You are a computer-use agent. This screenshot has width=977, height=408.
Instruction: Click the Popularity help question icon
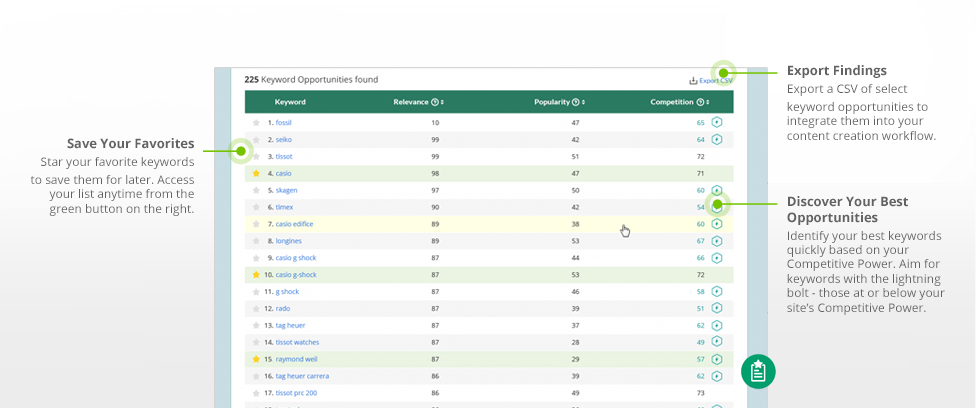point(576,102)
